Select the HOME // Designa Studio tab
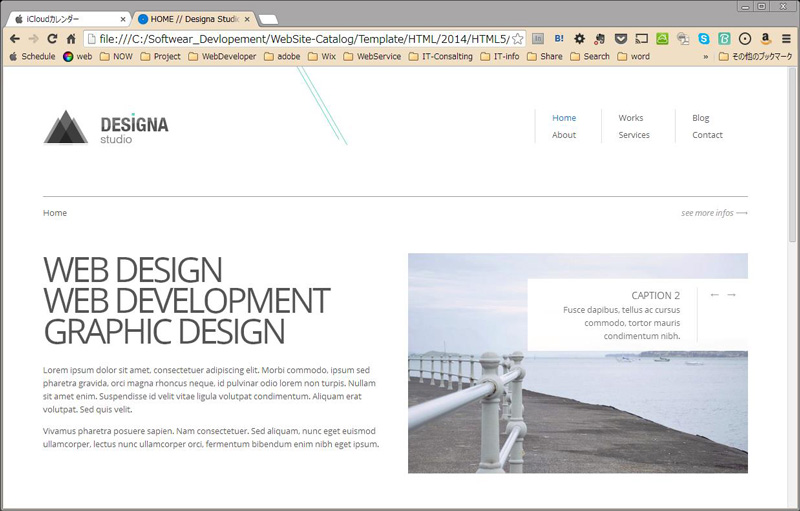The width and height of the screenshot is (800, 511). coord(194,19)
